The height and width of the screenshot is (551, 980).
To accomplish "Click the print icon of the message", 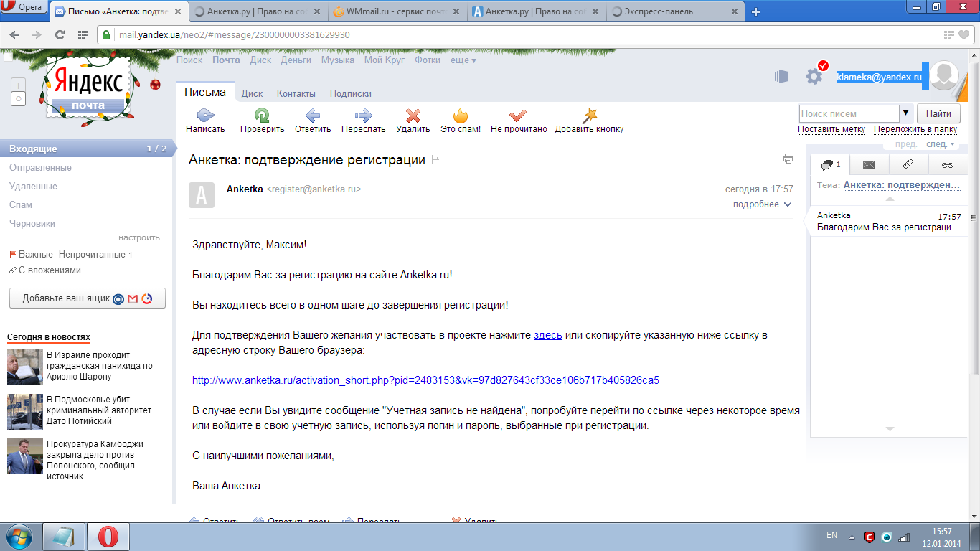I will [788, 159].
